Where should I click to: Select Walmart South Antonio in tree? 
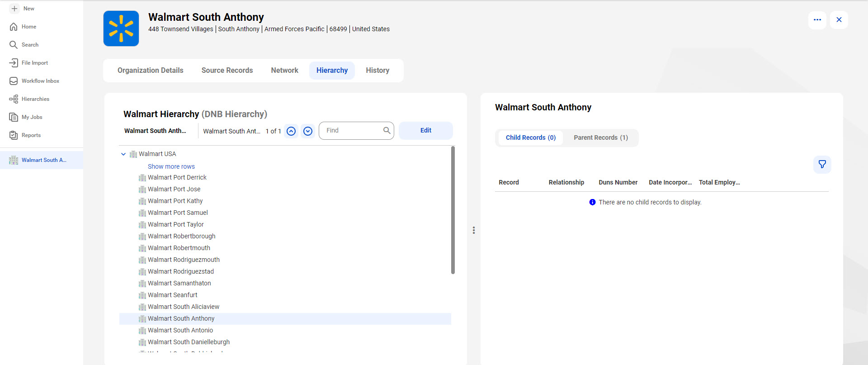[180, 331]
